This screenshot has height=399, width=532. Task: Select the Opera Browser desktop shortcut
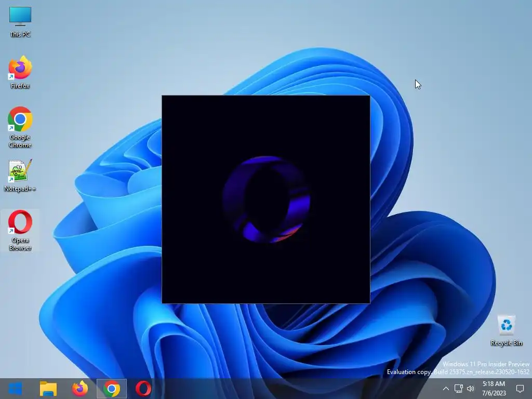tap(20, 231)
